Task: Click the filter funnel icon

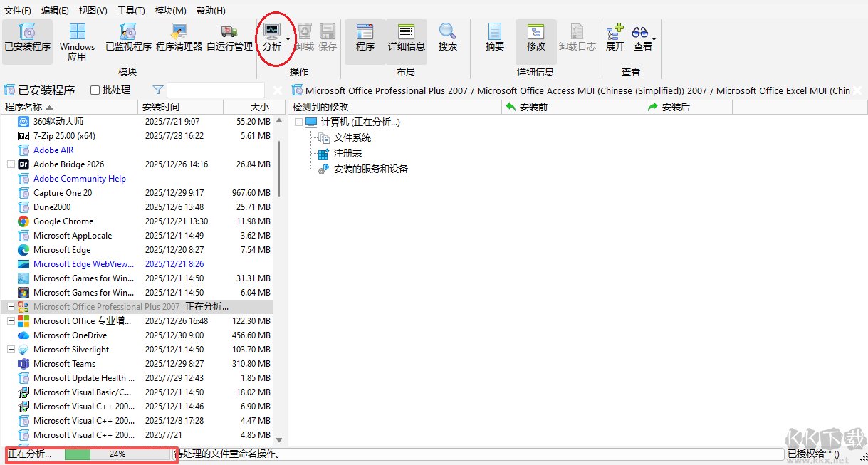Action: coord(158,90)
